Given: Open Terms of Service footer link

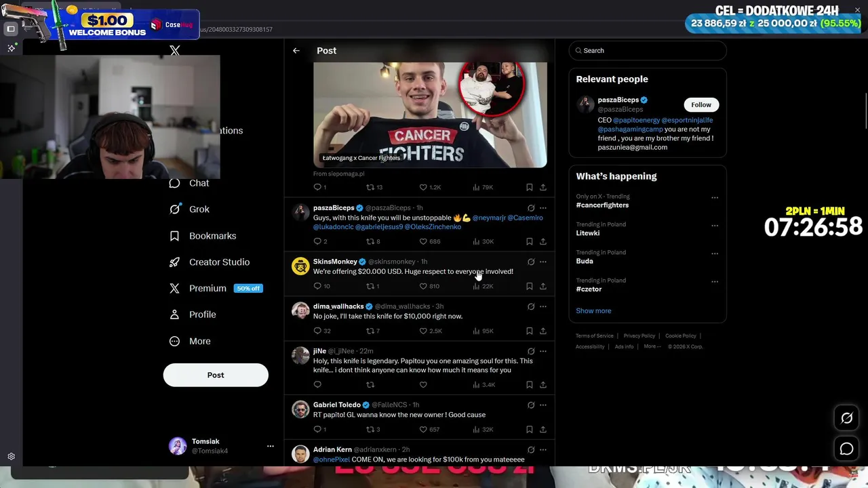Looking at the screenshot, I should 595,335.
